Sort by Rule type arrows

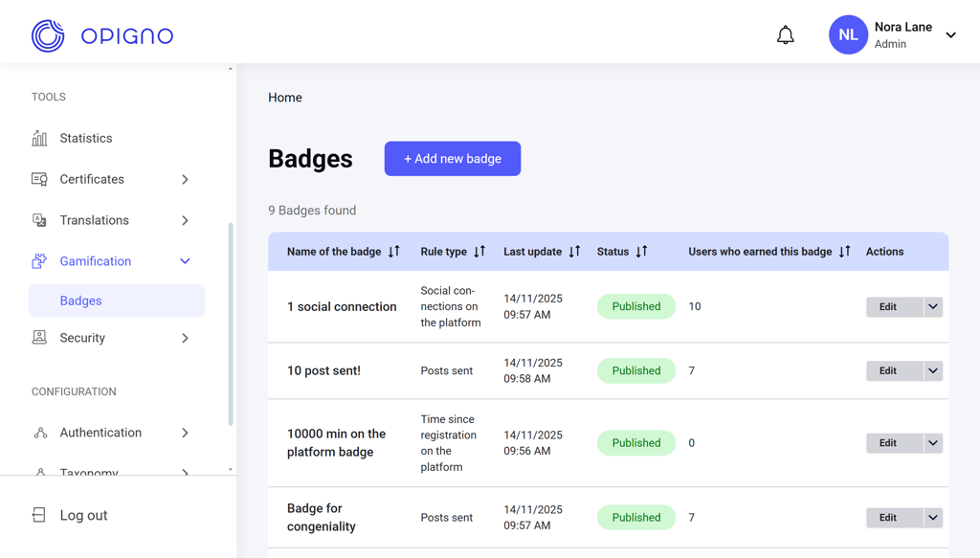[x=479, y=251]
